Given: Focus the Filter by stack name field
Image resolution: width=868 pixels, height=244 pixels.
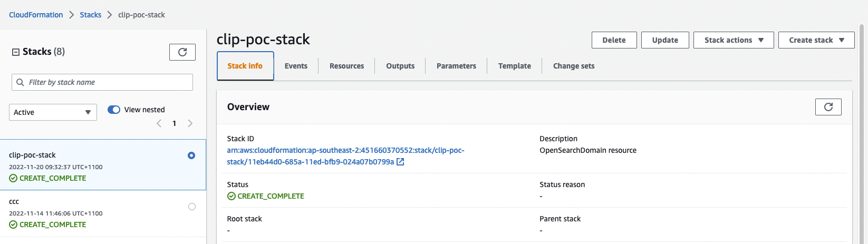Looking at the screenshot, I should click(x=102, y=82).
